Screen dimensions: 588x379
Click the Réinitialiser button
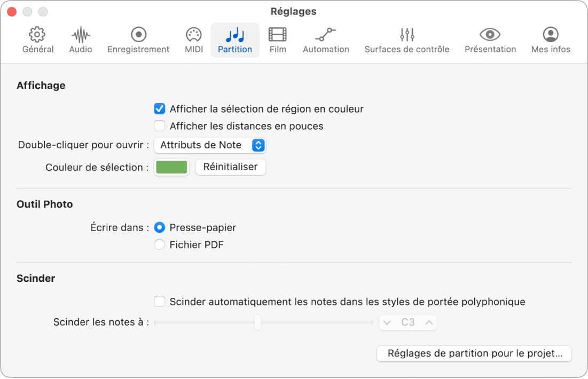[230, 167]
